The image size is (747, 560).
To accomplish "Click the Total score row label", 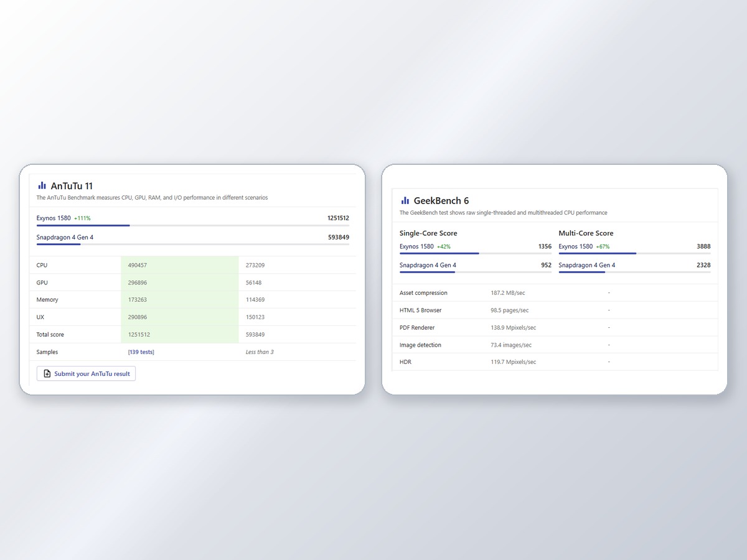I will 50,335.
